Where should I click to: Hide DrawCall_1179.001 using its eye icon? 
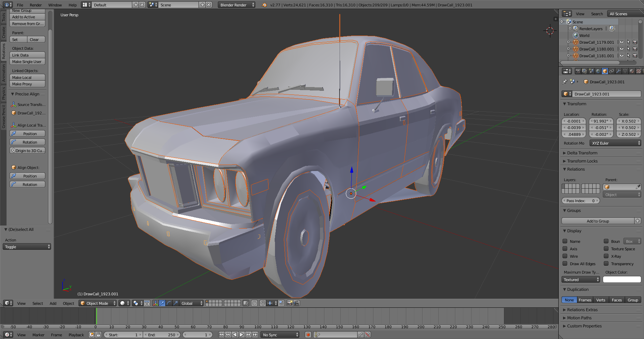point(622,42)
